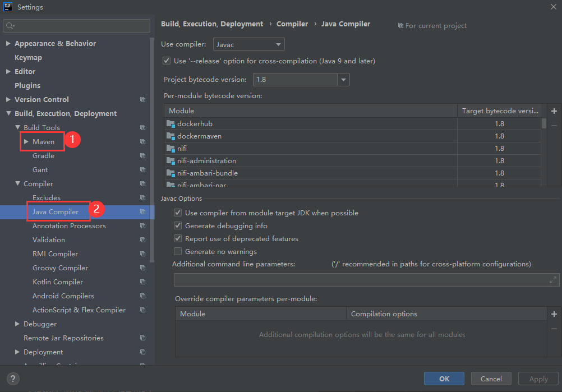Viewport: 562px width, 392px height.
Task: Click the expand icon in command line parameters field
Action: (553, 280)
